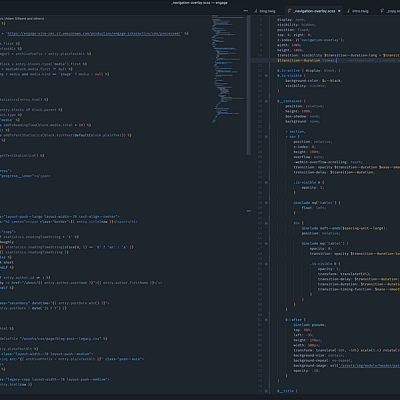
Task: Click the 'legacy-copy layout-width--70' line in left editor
Action: coord(55,379)
